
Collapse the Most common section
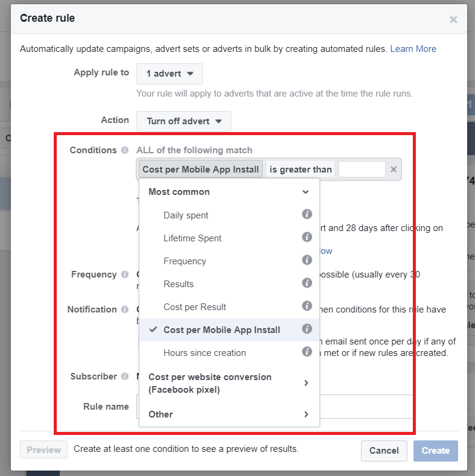coord(229,192)
